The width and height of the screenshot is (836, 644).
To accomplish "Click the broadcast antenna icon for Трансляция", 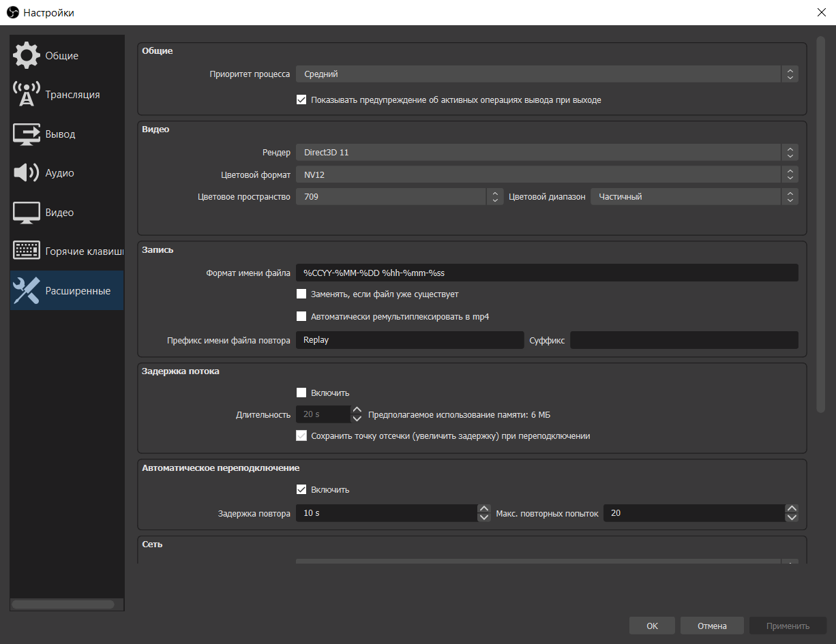I will (27, 95).
